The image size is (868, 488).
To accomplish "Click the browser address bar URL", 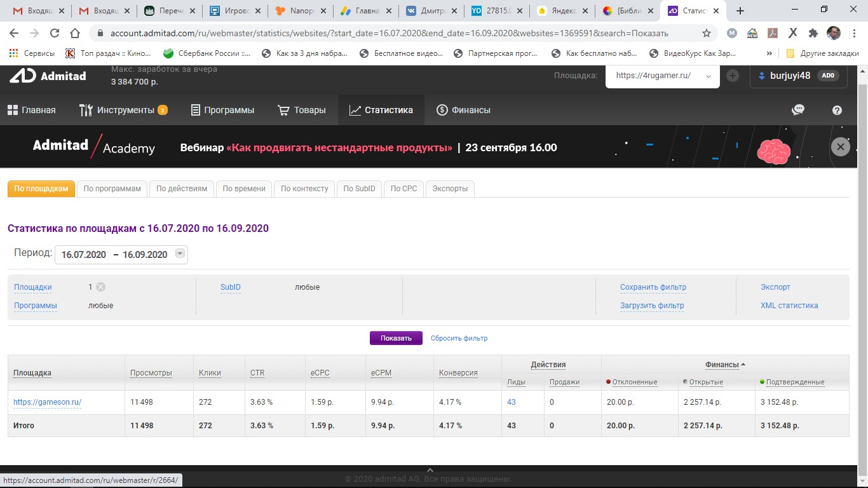I will click(x=391, y=33).
